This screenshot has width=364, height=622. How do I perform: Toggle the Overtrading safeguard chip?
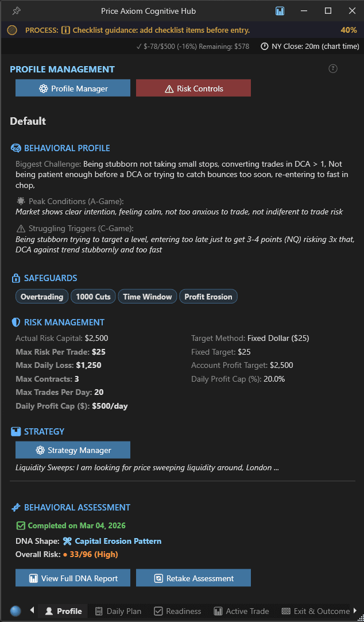41,297
